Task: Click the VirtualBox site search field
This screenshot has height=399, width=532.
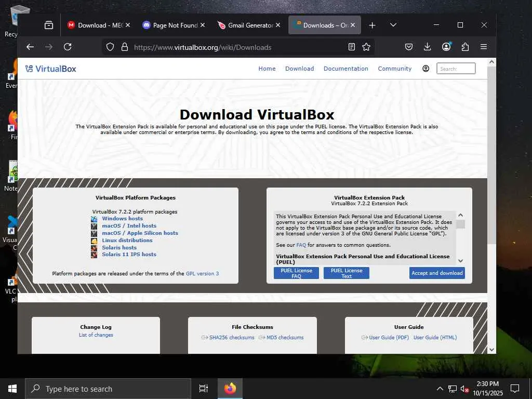Action: [x=456, y=69]
